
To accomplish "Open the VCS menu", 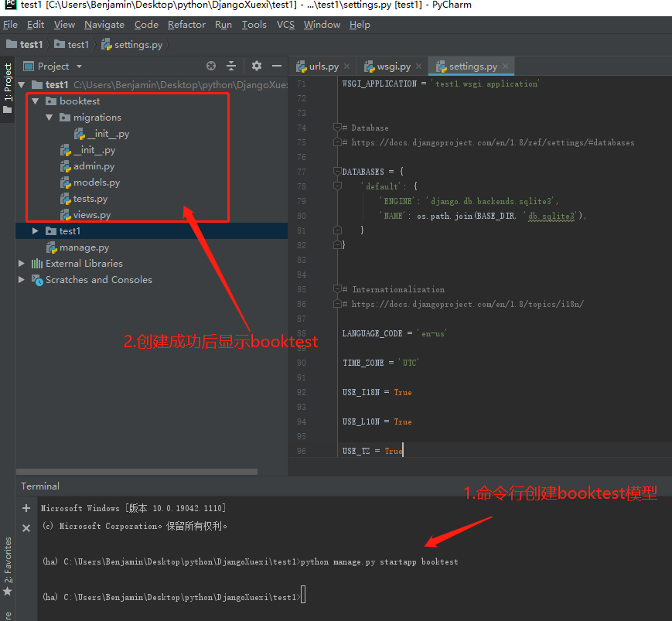I will pyautogui.click(x=285, y=24).
